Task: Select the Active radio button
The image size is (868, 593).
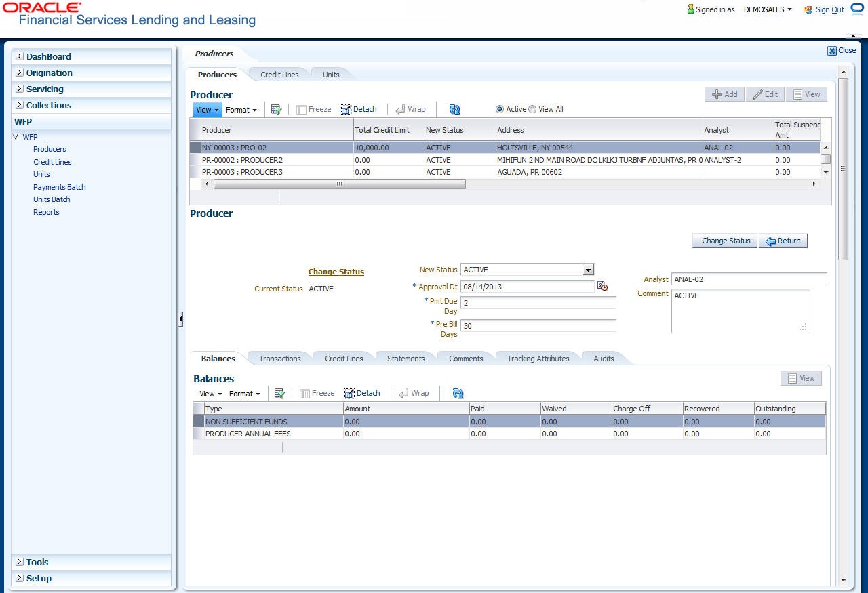Action: point(500,109)
